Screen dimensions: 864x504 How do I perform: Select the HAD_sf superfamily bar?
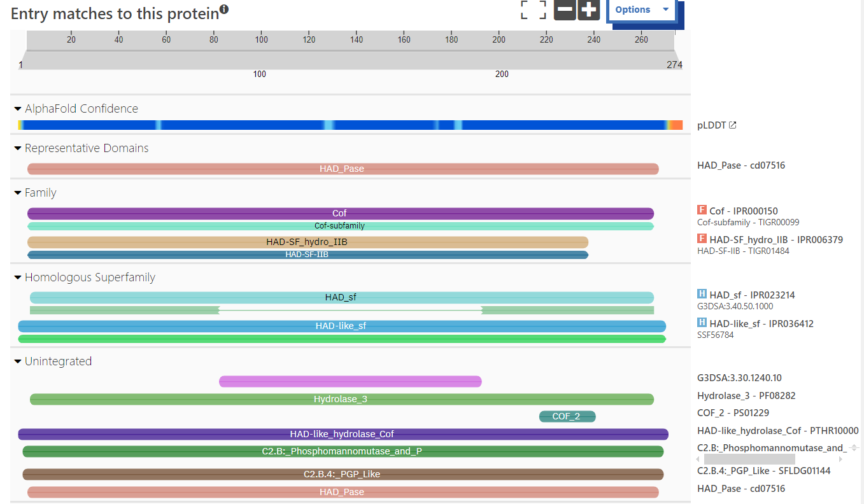pyautogui.click(x=342, y=297)
